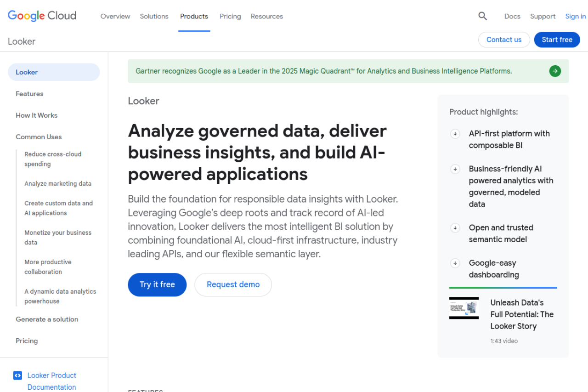Click the Contact us button
The height and width of the screenshot is (392, 588).
click(x=504, y=40)
